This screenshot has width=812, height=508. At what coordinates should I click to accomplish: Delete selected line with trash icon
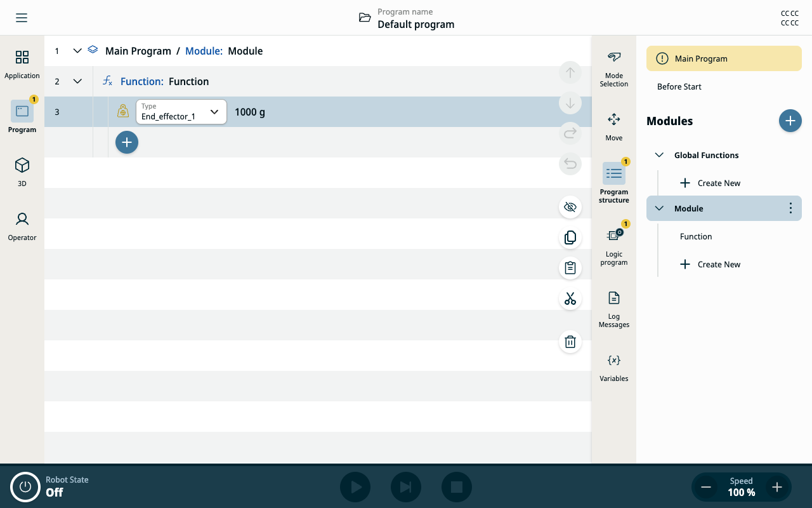(x=570, y=342)
